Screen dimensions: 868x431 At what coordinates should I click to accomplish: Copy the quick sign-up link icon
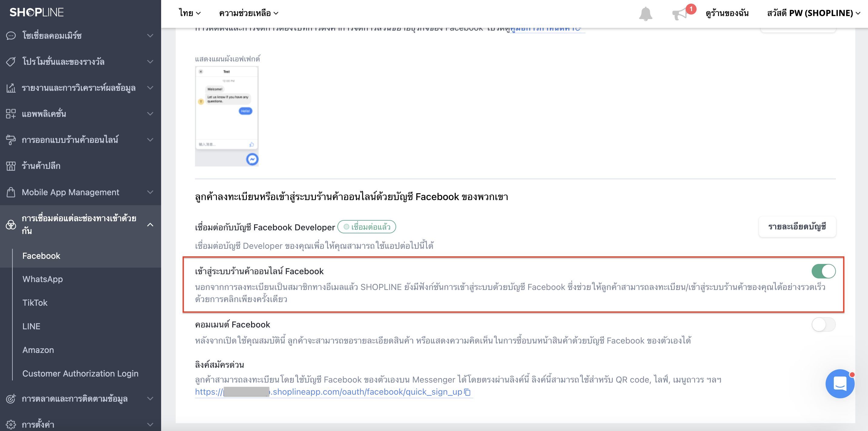(467, 392)
